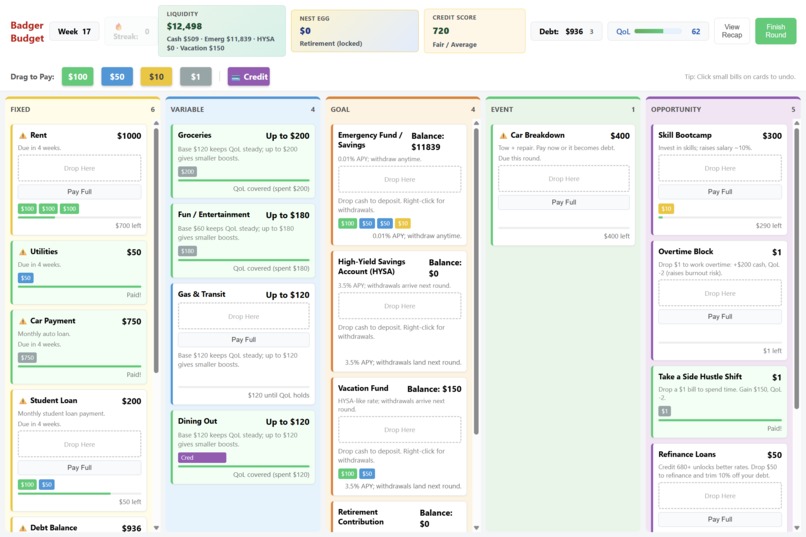Click the warning icon next to Debt Balance
Screen dimensions: 806x537
click(23, 528)
